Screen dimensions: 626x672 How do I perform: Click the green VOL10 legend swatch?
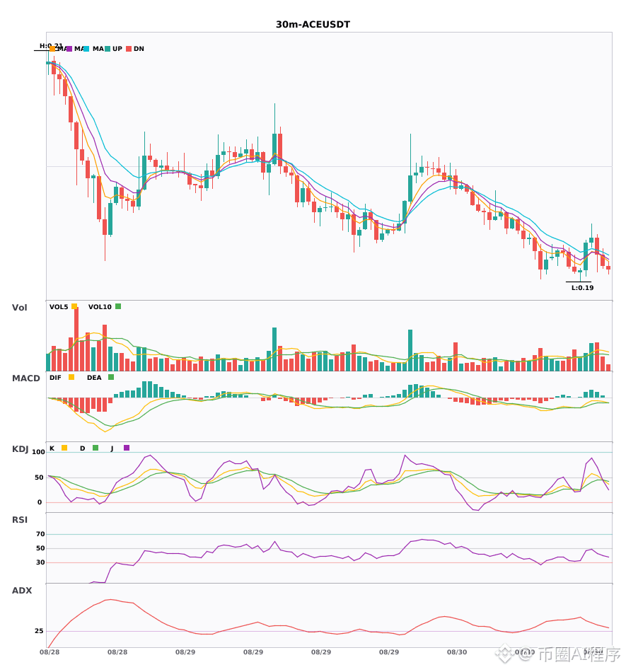(118, 306)
